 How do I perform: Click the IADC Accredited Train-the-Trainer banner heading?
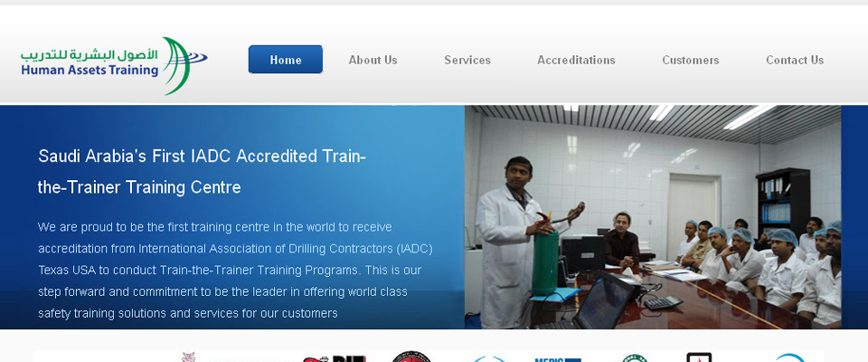click(x=202, y=172)
